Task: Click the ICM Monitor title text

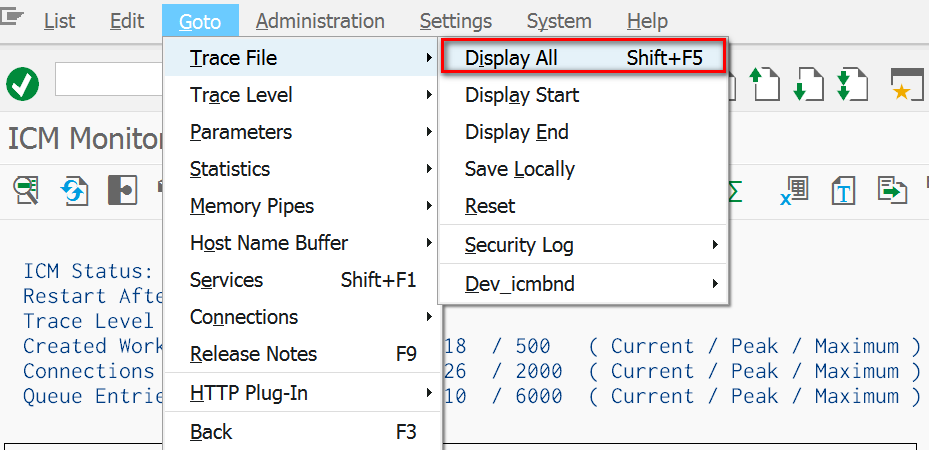Action: coord(85,140)
